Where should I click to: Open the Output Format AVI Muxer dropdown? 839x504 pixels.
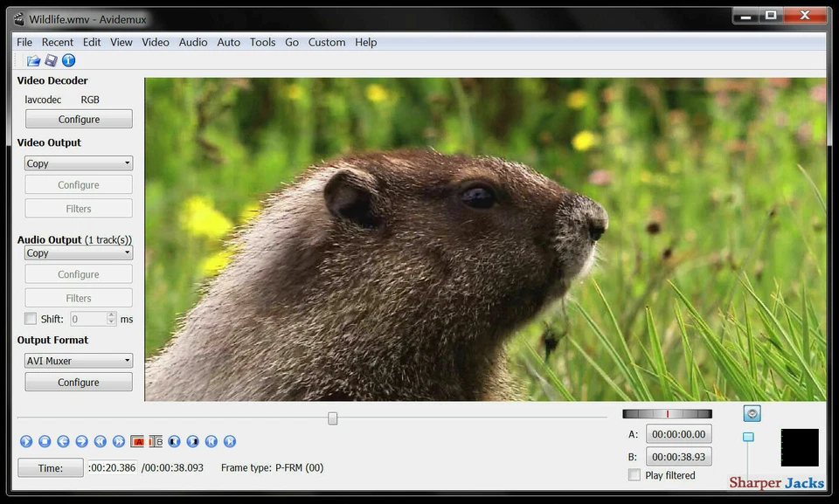(x=78, y=360)
